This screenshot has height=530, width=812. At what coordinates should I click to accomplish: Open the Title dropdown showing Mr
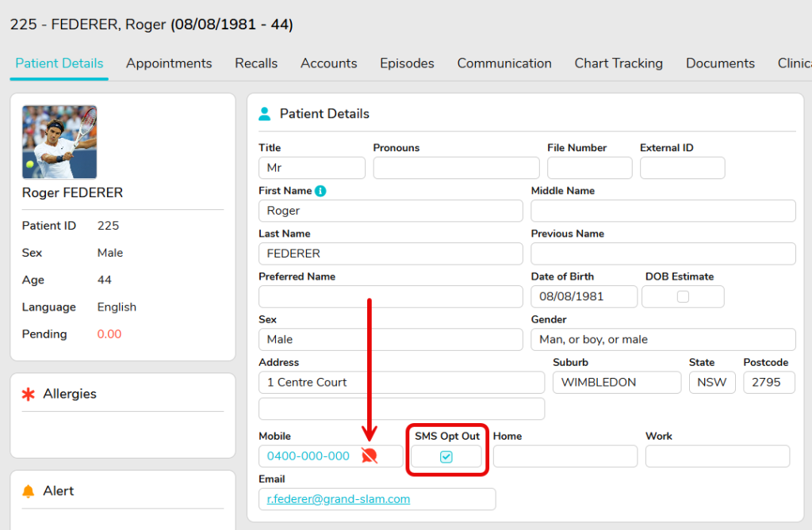(x=312, y=168)
